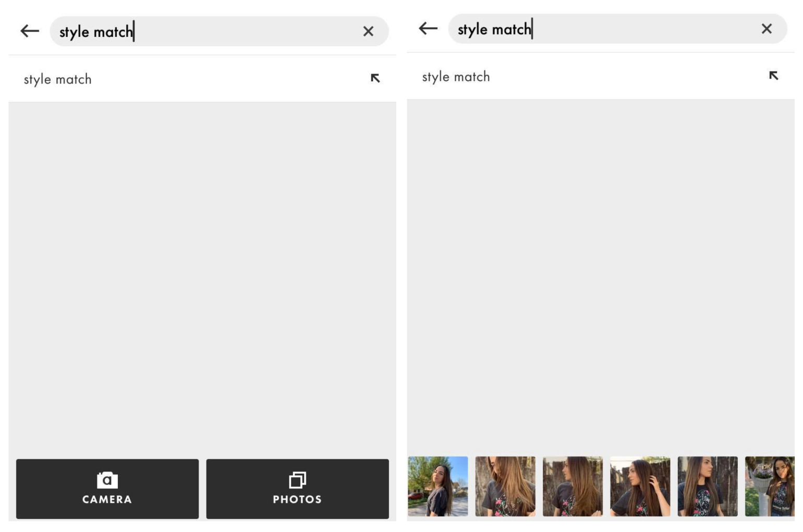Click the left screen's search input field
Screen dimensions: 803x532
point(219,31)
